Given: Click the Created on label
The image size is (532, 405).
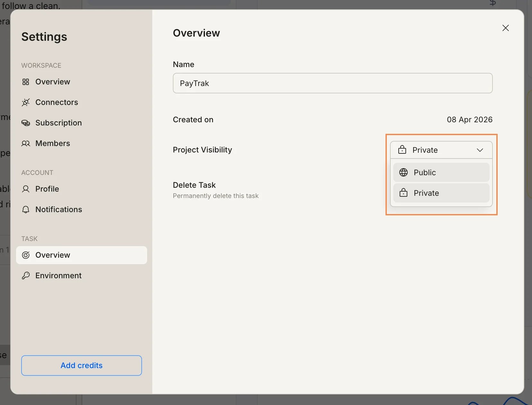Looking at the screenshot, I should tap(193, 120).
